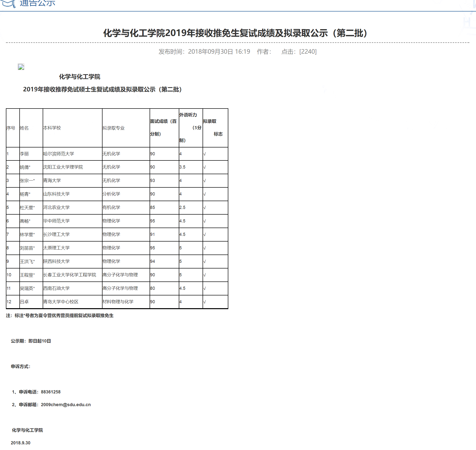Click the email 2009chem@sdu.edu.cn

(66, 405)
